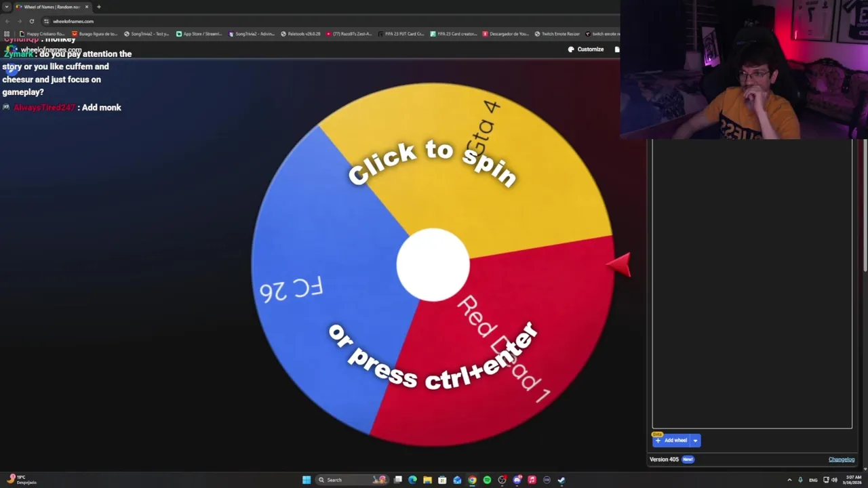This screenshot has width=868, height=488.
Task: Switch to Google Chrome in the taskbar
Action: pyautogui.click(x=472, y=480)
